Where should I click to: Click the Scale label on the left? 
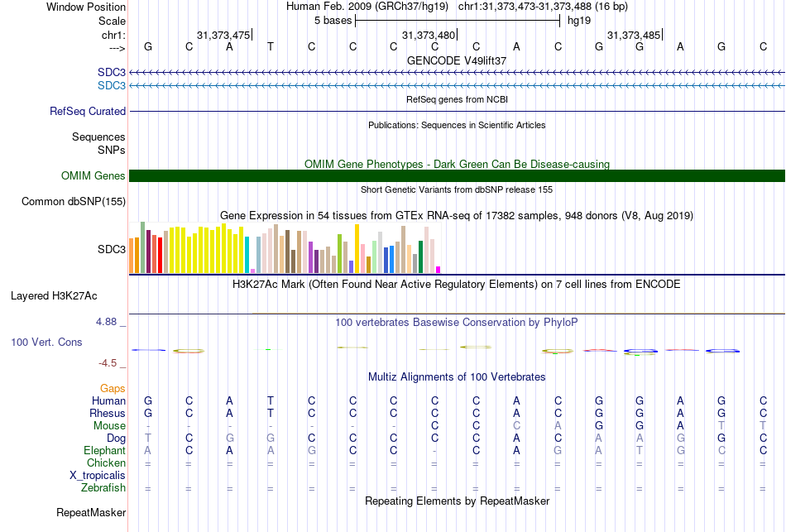pyautogui.click(x=112, y=21)
